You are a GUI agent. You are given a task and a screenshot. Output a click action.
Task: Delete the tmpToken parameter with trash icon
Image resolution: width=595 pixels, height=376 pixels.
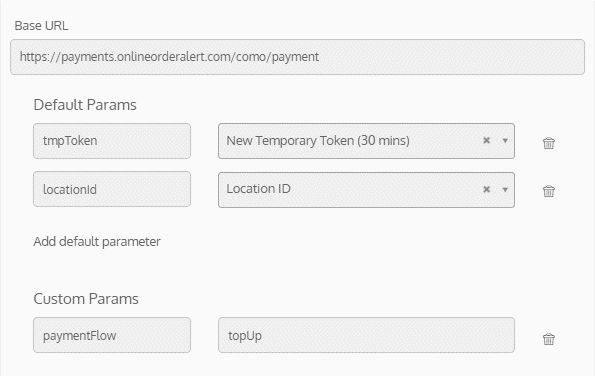tap(549, 143)
